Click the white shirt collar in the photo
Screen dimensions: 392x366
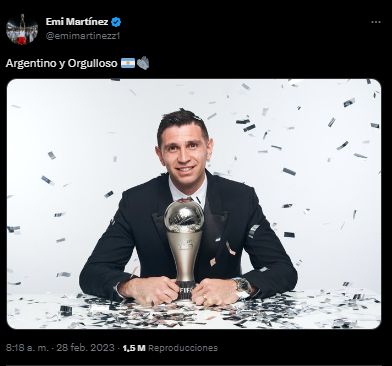pos(188,191)
